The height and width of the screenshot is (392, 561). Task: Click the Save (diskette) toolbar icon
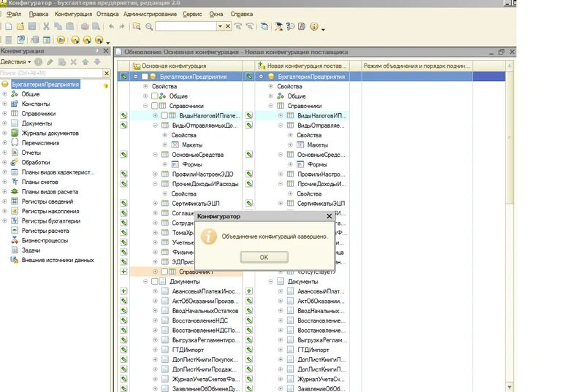pyautogui.click(x=32, y=26)
